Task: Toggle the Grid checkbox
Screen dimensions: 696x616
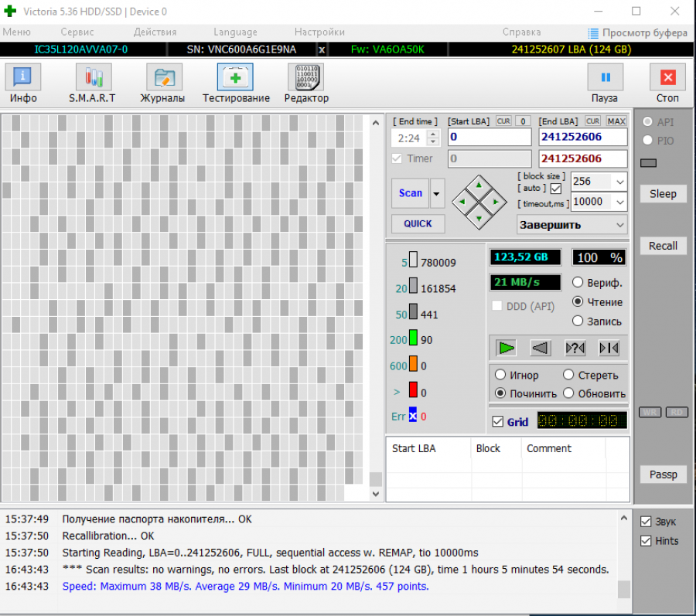Action: coord(498,422)
